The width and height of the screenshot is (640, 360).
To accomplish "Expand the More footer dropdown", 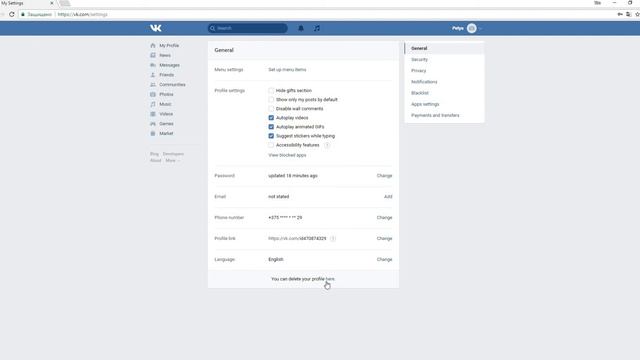I will click(x=172, y=160).
